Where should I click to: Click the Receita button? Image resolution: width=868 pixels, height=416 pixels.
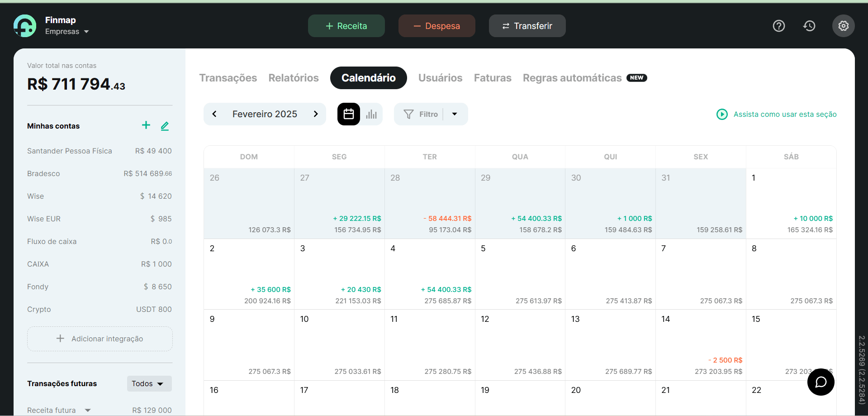point(346,26)
